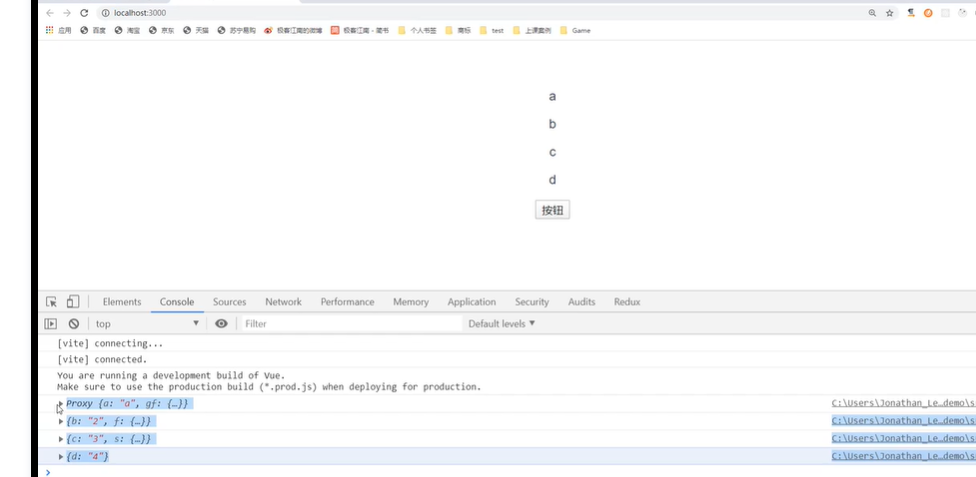976x477 pixels.
Task: Click the "[vite] connecting..." log line
Action: [110, 343]
